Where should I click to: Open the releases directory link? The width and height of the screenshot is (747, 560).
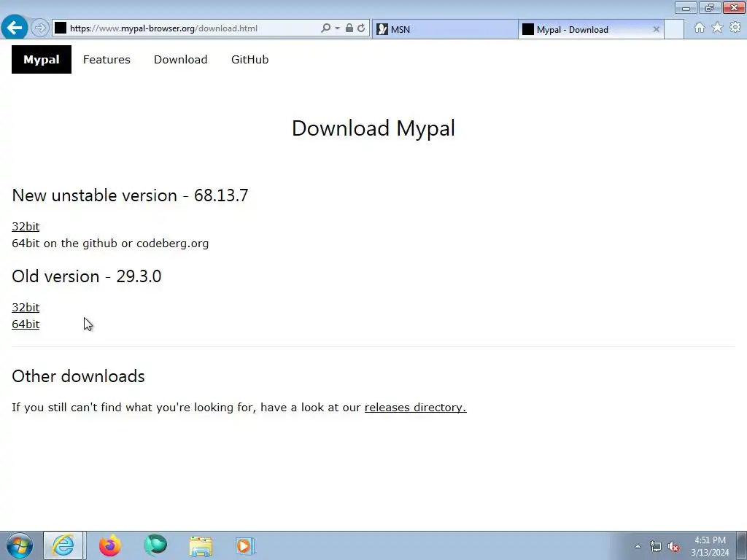(x=415, y=408)
